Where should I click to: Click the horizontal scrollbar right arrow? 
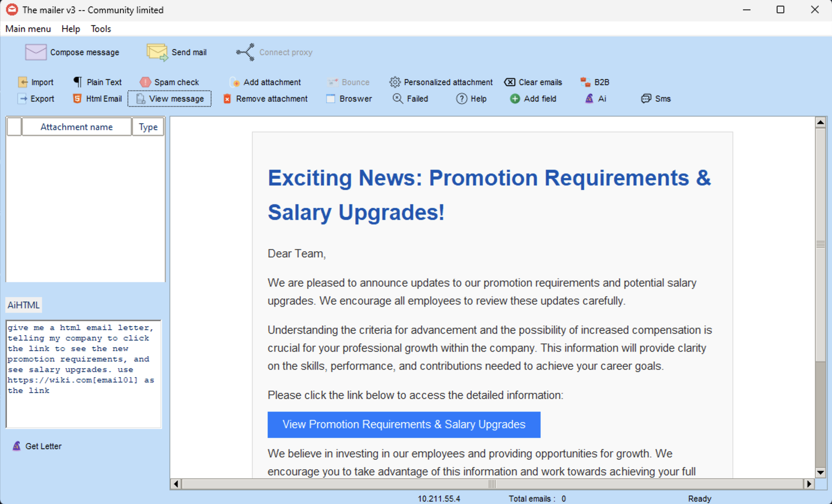(x=809, y=484)
